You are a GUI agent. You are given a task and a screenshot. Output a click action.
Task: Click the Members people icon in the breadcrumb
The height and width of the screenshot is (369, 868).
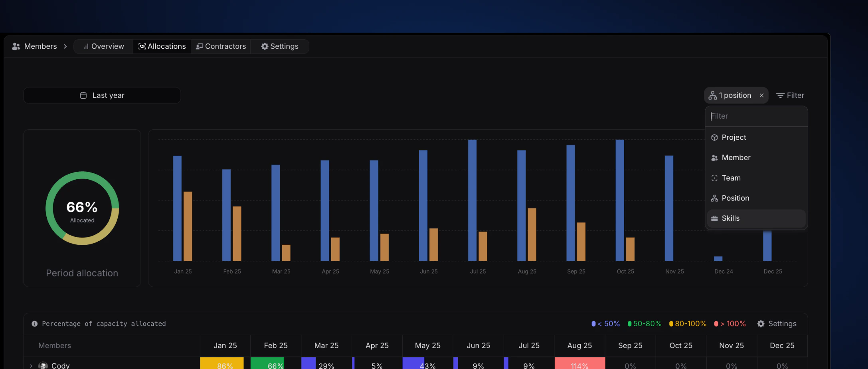pyautogui.click(x=16, y=46)
